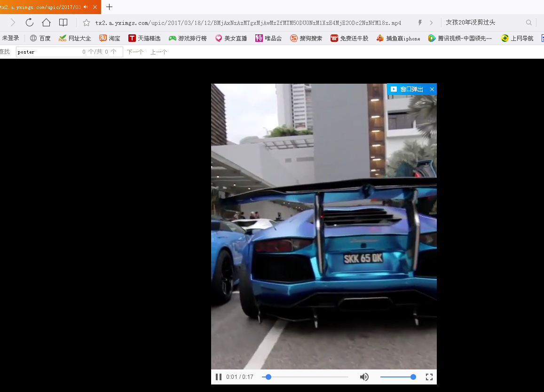The height and width of the screenshot is (392, 544).
Task: Bookmark this page with the star icon
Action: 87,23
